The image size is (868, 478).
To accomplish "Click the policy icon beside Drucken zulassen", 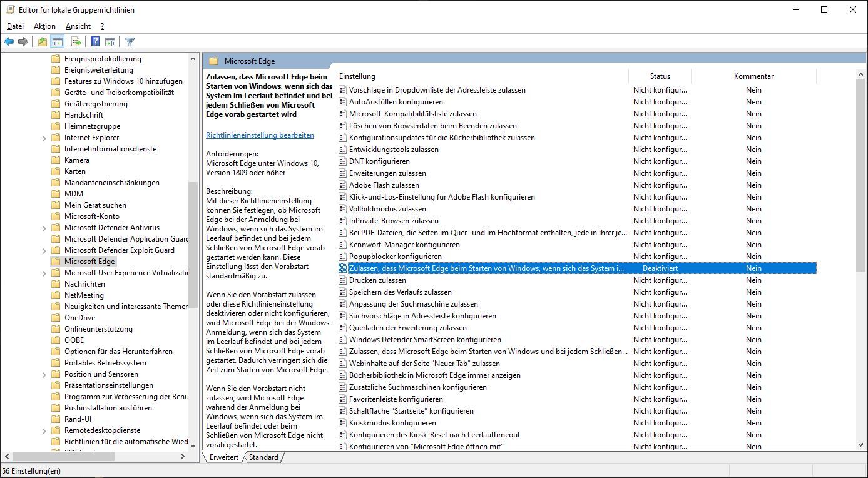I will (342, 280).
